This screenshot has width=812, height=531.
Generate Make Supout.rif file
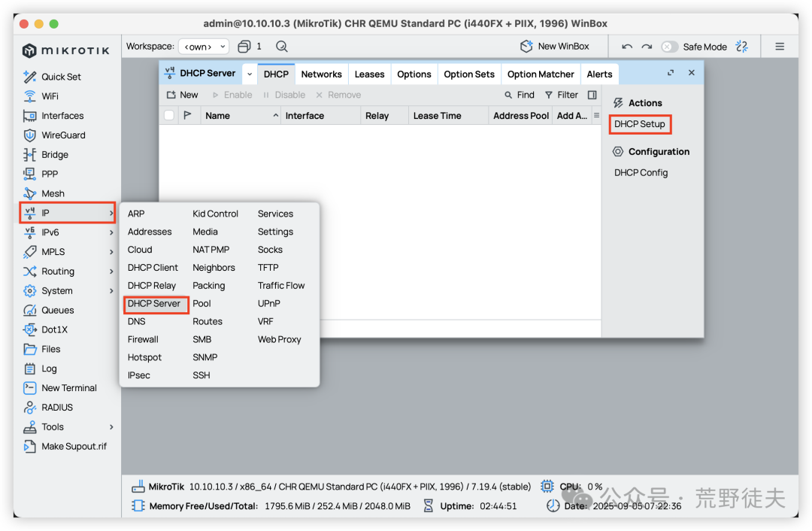pyautogui.click(x=65, y=447)
